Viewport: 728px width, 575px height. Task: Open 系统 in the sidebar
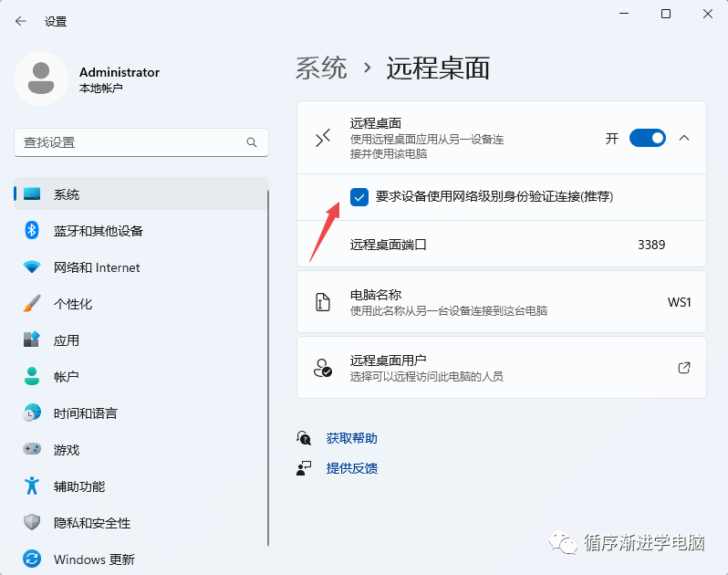[141, 193]
